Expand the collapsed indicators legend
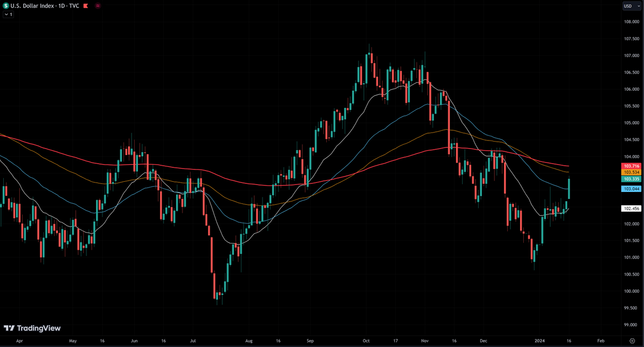644x347 pixels. 8,14
